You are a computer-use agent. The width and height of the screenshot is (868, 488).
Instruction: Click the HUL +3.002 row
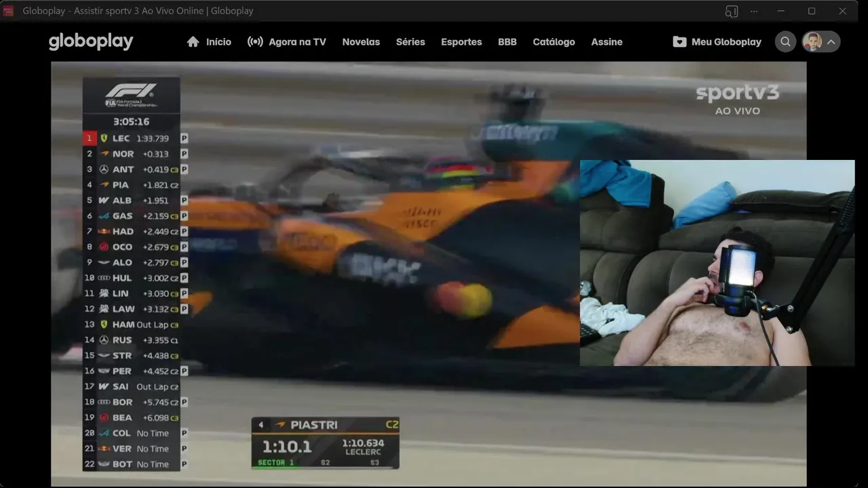coord(135,279)
